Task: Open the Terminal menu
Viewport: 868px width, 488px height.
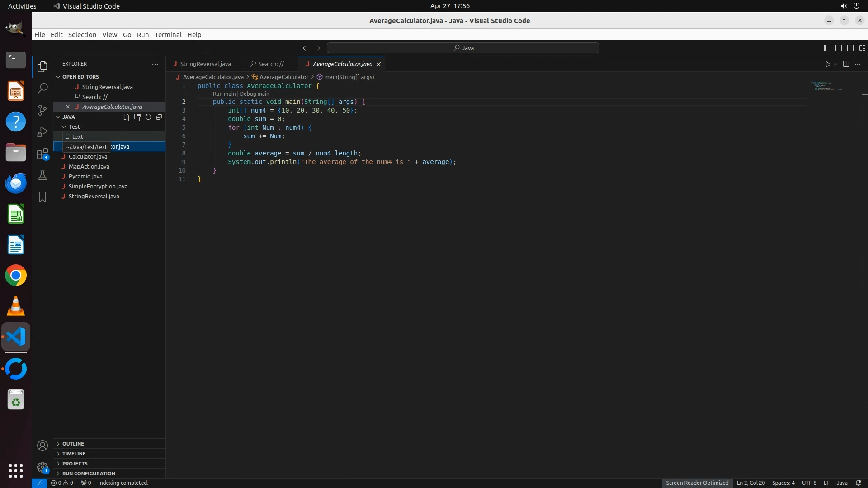Action: click(168, 35)
